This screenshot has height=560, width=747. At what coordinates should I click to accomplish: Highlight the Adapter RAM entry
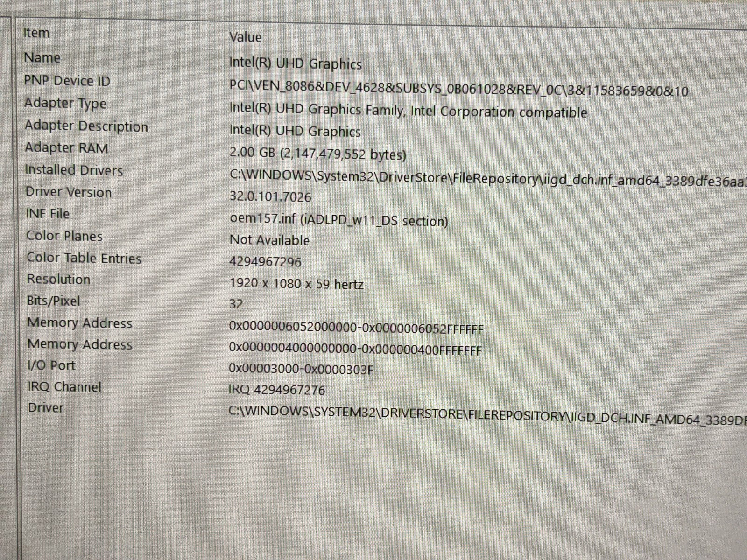point(66,148)
